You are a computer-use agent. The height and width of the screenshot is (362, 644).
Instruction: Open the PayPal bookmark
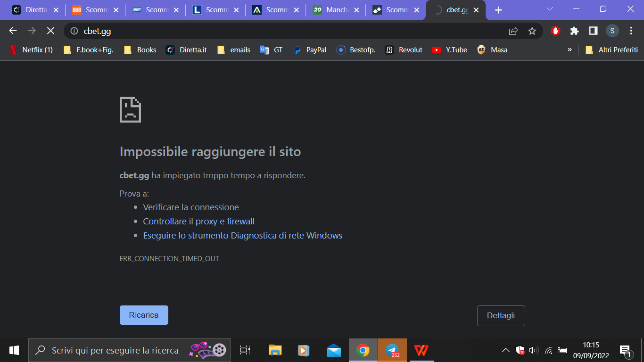310,49
